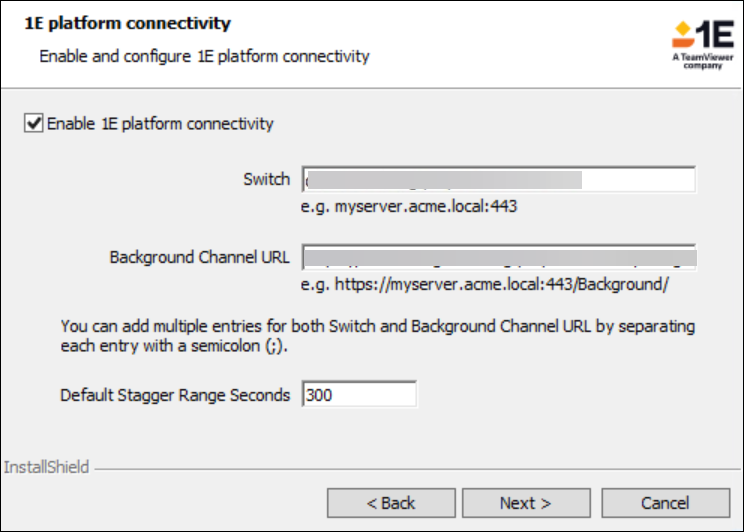Cancel the installer setup
744x532 pixels.
pos(665,503)
